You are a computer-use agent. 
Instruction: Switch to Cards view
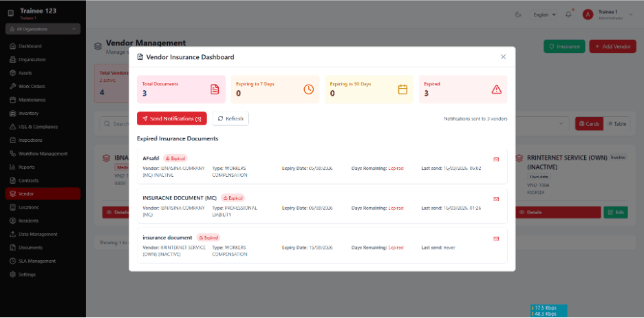point(590,124)
